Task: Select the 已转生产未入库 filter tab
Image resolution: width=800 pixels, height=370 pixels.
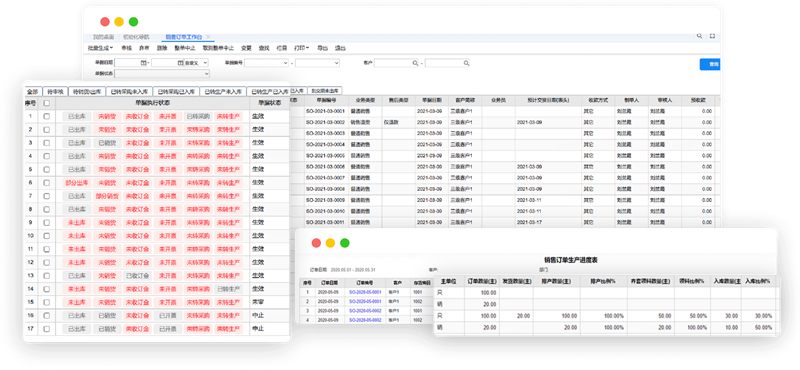Action: click(223, 92)
